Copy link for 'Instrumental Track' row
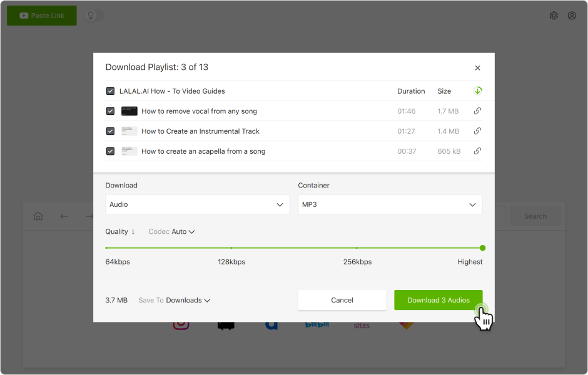588x375 pixels. [477, 131]
